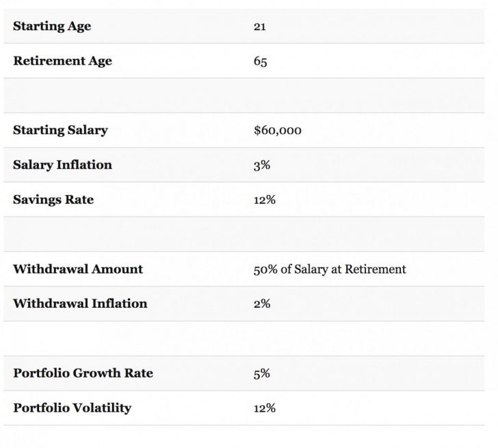This screenshot has width=498, height=448.
Task: Click the Withdrawal Amount label
Action: click(x=78, y=269)
